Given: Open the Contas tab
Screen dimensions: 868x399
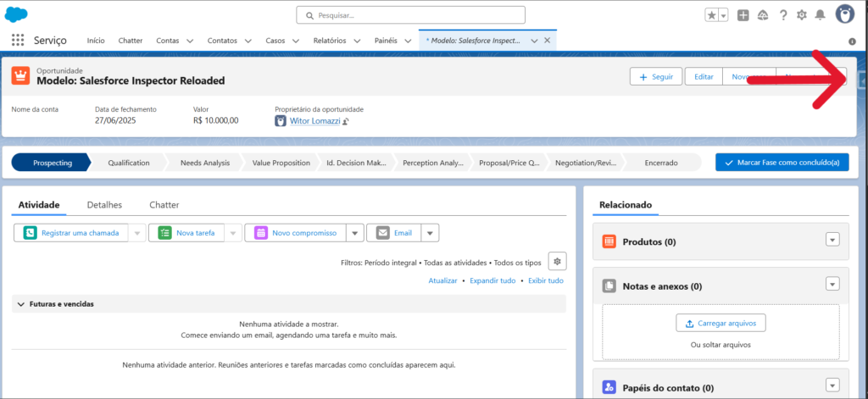Looking at the screenshot, I should (167, 41).
